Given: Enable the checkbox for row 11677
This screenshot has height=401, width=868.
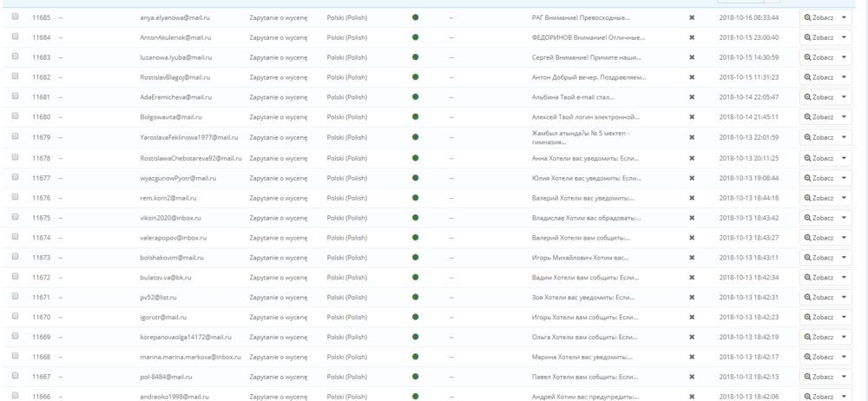Looking at the screenshot, I should (x=16, y=177).
